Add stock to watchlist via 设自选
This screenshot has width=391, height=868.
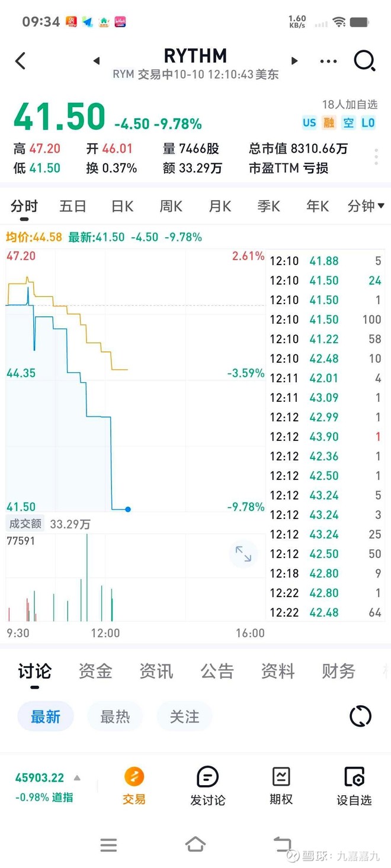(354, 786)
